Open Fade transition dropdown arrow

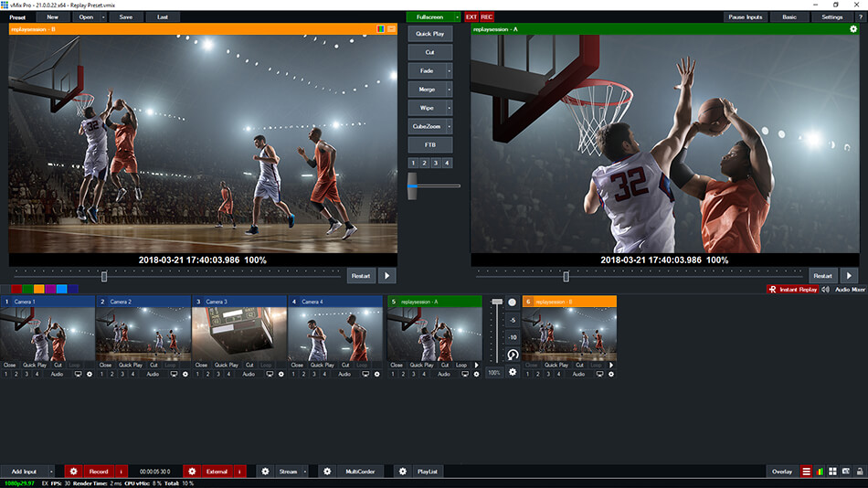click(x=449, y=71)
